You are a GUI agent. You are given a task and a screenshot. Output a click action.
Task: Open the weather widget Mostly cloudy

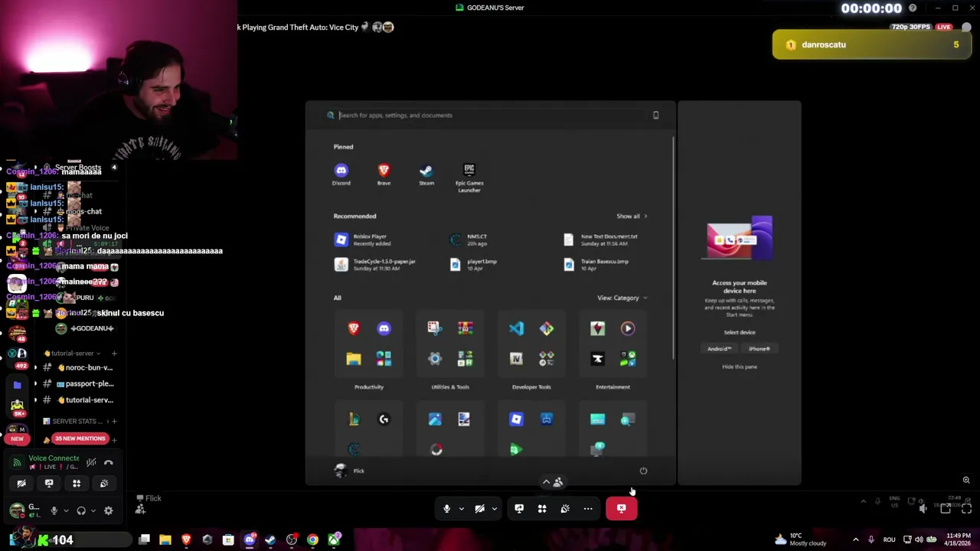(800, 540)
